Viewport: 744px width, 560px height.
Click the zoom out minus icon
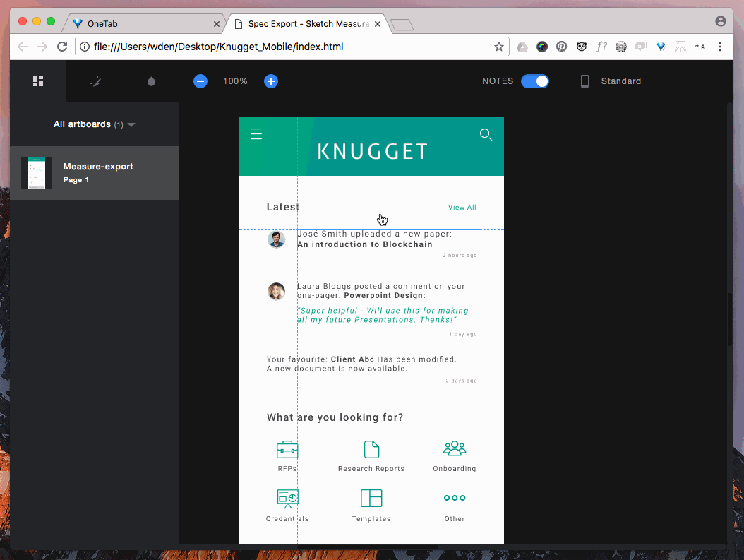point(200,81)
